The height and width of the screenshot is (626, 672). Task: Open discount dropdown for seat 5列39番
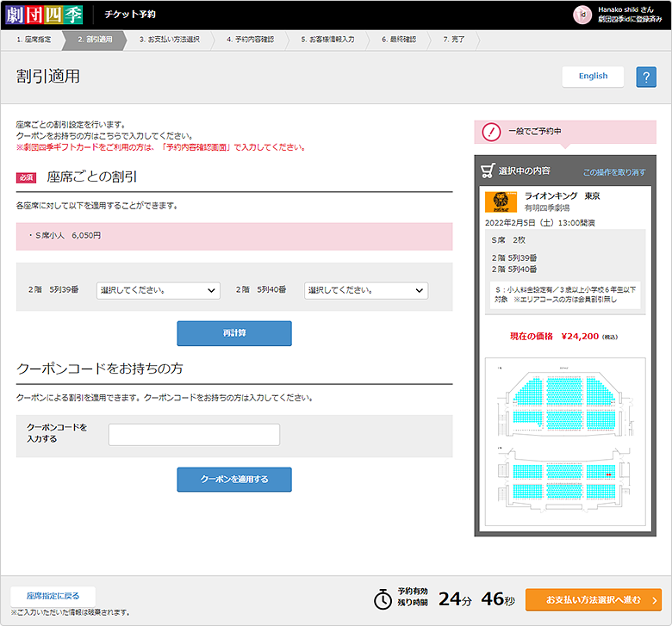(159, 290)
